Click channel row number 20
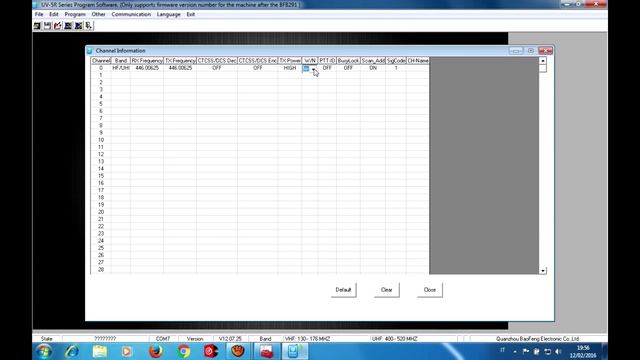This screenshot has height=360, width=640. point(101,212)
